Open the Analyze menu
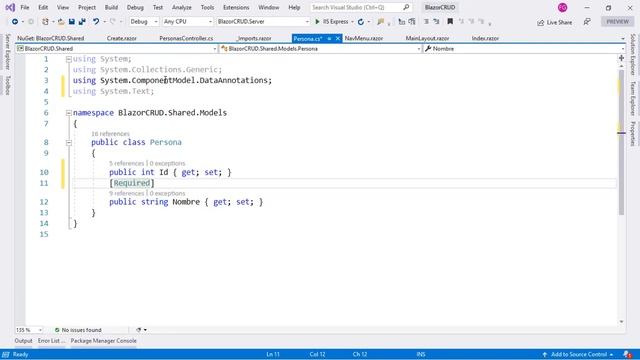 [182, 7]
